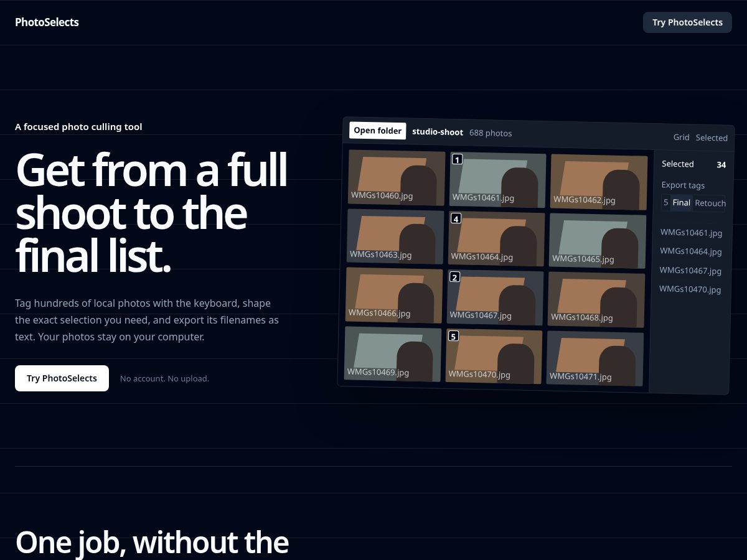
Task: Click the Selected count 34
Action: pos(721,165)
